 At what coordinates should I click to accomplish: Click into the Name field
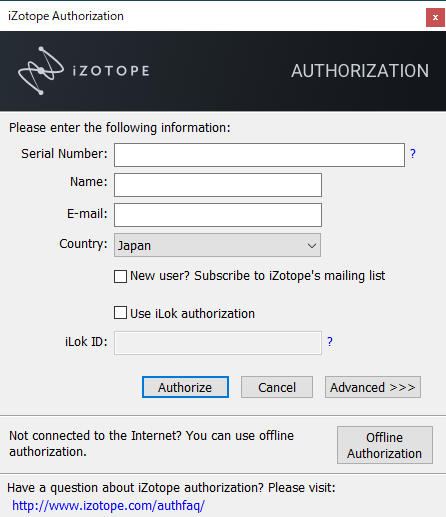tap(218, 185)
